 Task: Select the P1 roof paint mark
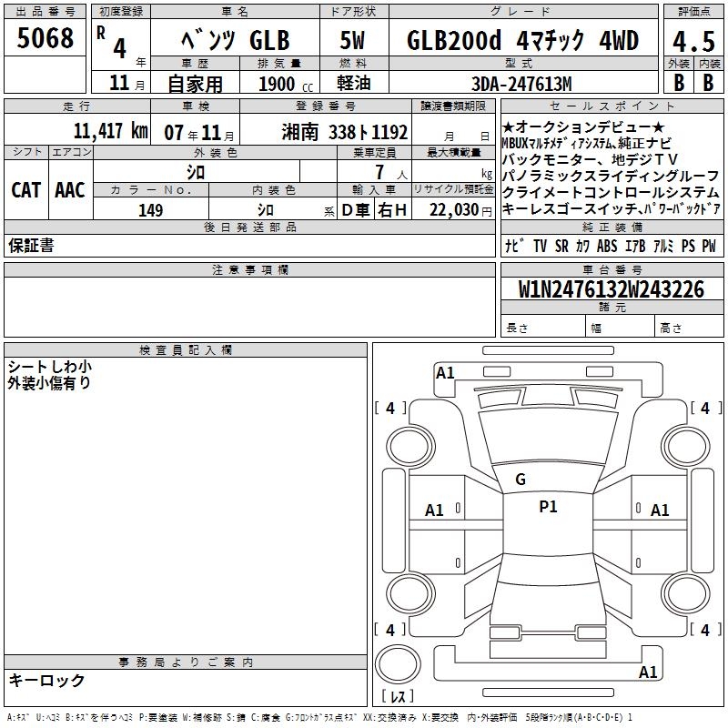click(548, 508)
